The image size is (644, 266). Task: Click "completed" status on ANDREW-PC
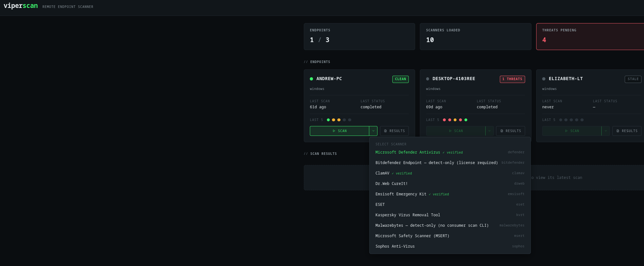pos(371,107)
